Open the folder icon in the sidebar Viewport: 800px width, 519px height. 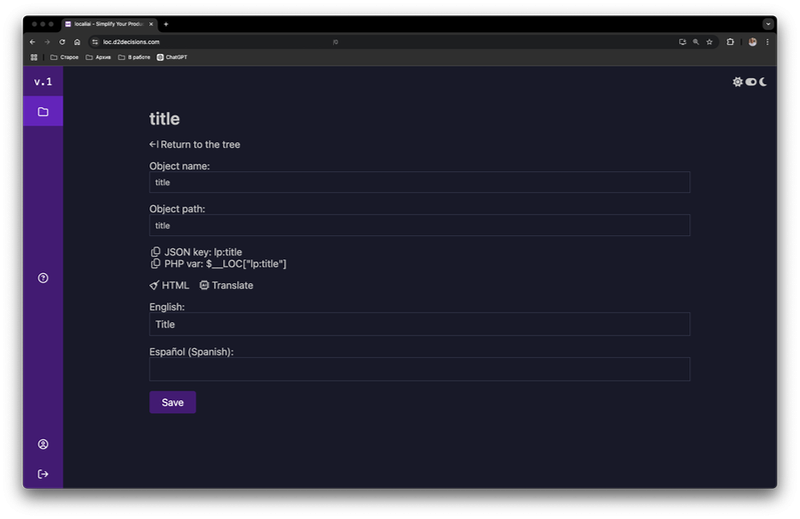click(x=43, y=111)
